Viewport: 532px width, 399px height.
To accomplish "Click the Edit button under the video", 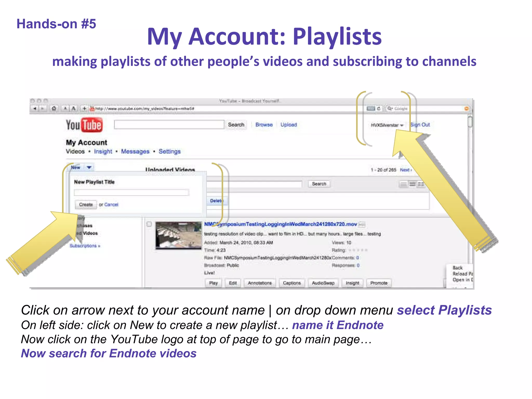I will click(233, 283).
